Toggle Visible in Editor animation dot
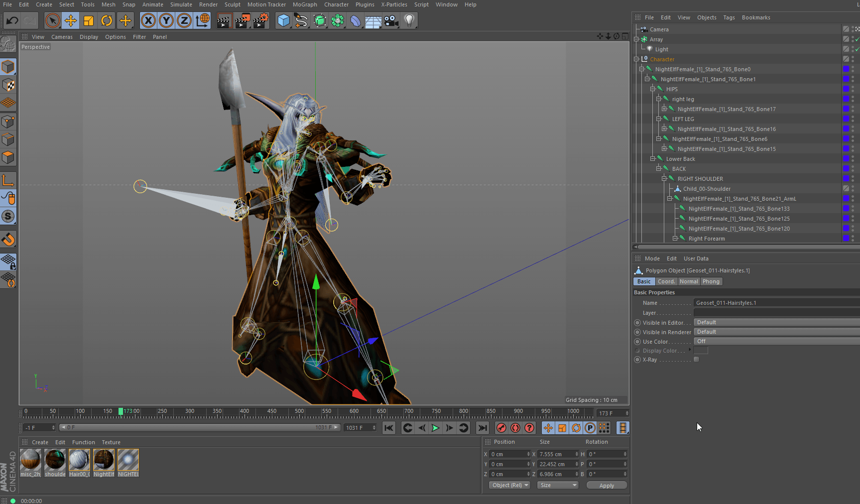 pyautogui.click(x=637, y=323)
